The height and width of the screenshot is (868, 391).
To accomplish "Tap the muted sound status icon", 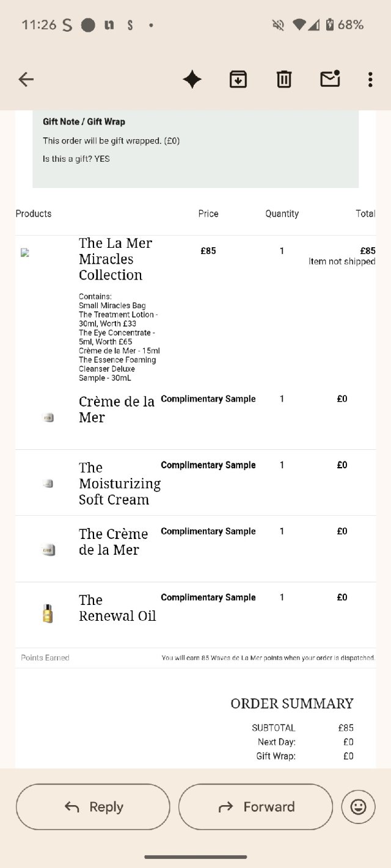I will point(278,25).
